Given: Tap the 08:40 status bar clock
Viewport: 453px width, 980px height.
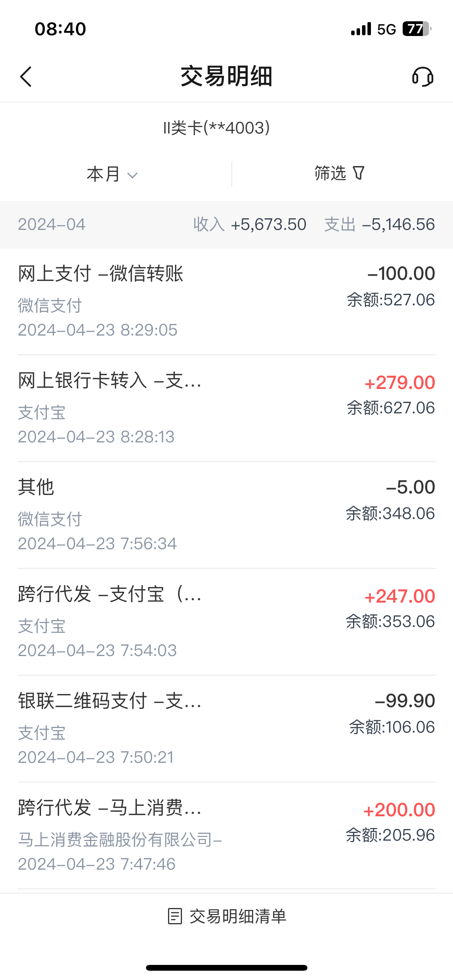Looking at the screenshot, I should point(60,29).
